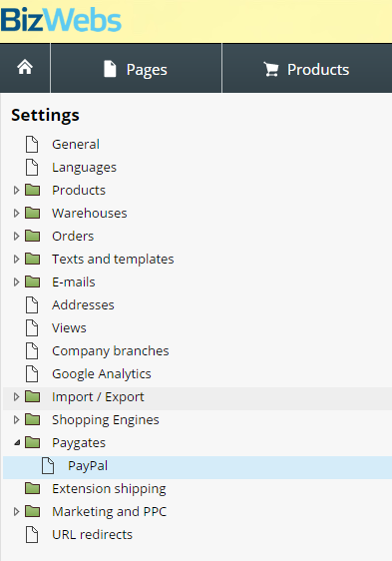This screenshot has width=392, height=561.
Task: Click Import / Export folder icon
Action: (33, 396)
